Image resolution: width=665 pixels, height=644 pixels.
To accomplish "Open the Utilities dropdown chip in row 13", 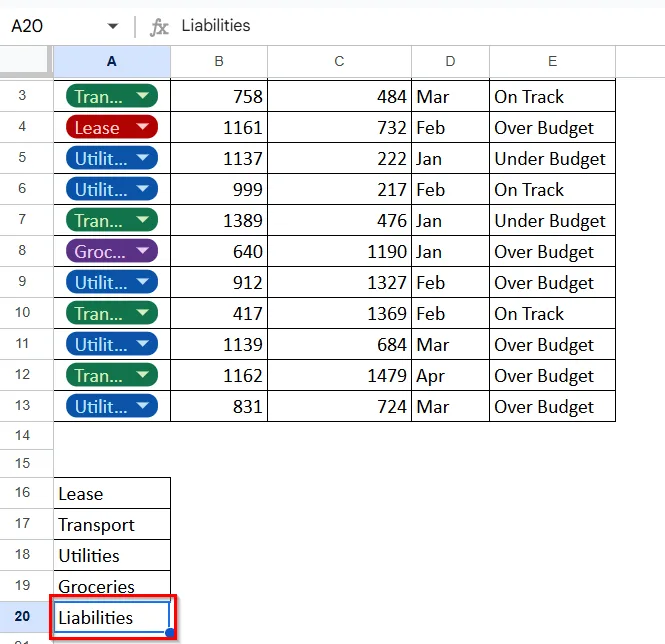I will 112,406.
